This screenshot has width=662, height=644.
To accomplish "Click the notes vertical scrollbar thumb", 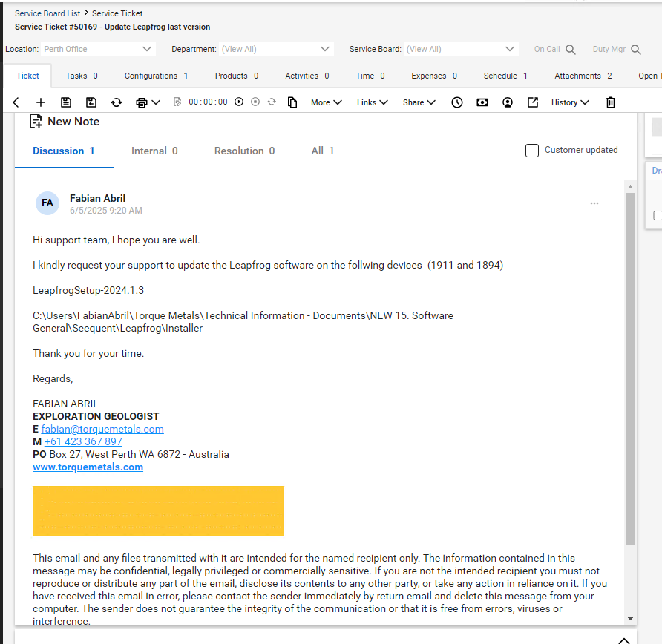I will click(630, 369).
